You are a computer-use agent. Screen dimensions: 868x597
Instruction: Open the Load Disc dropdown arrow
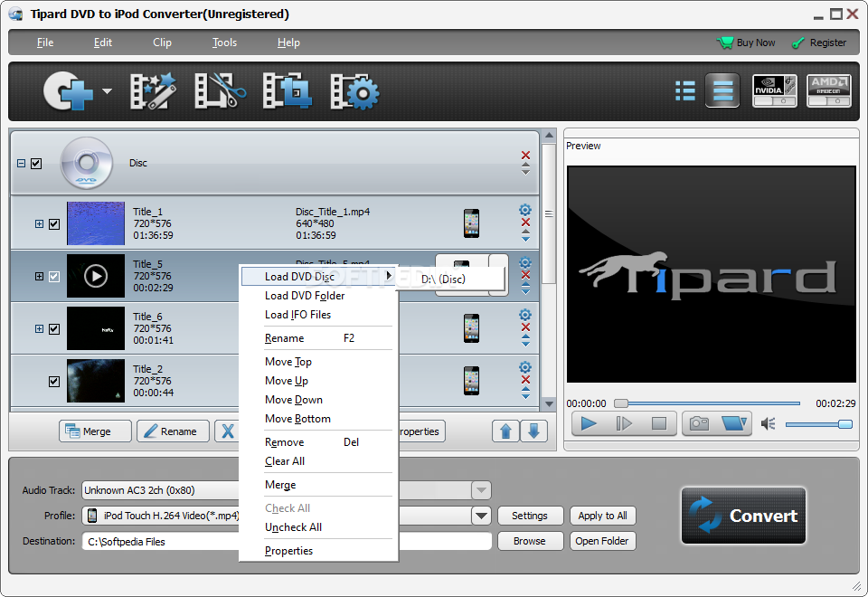tap(107, 90)
